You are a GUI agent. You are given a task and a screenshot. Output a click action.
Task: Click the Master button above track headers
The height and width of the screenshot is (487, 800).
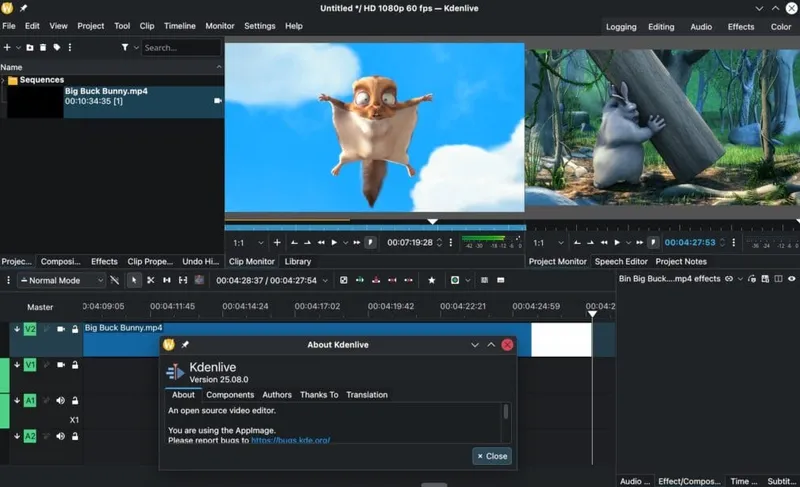40,307
